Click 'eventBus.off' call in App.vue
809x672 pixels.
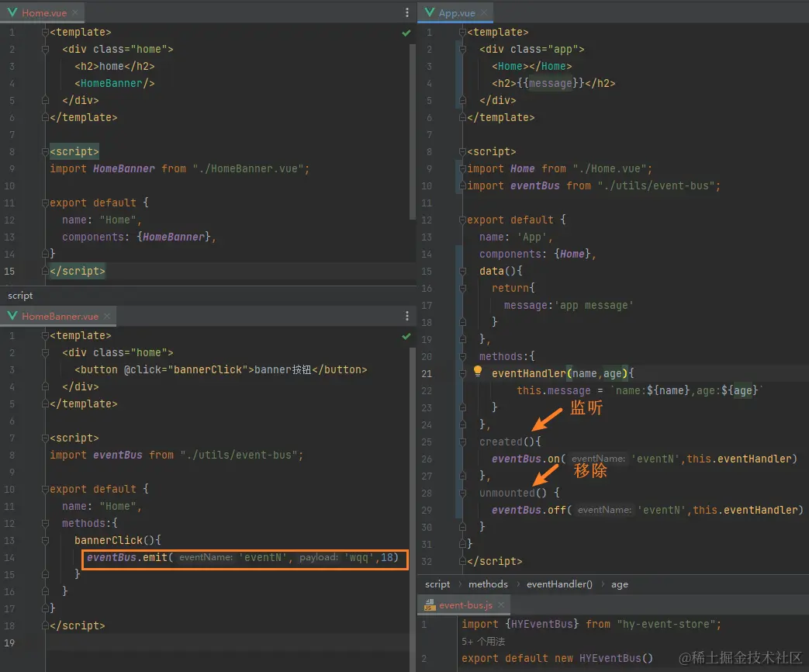(529, 510)
